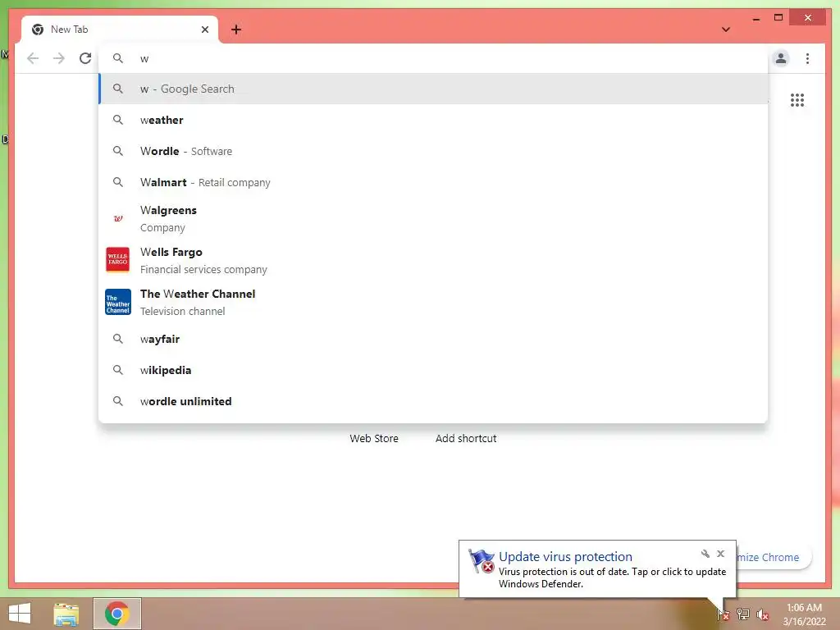Choose the 'weather' suggestion
Viewport: 840px width, 630px height.
(433, 120)
